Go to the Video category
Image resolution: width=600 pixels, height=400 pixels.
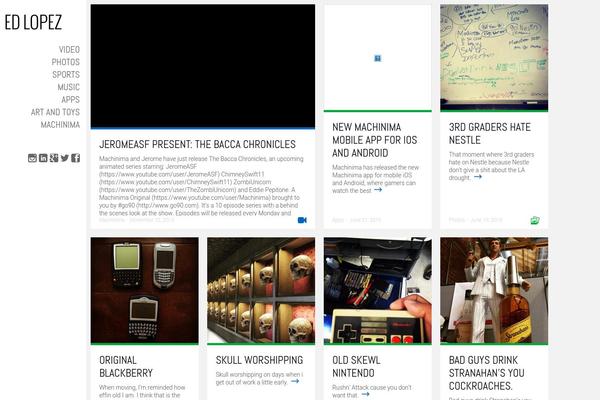coord(69,50)
